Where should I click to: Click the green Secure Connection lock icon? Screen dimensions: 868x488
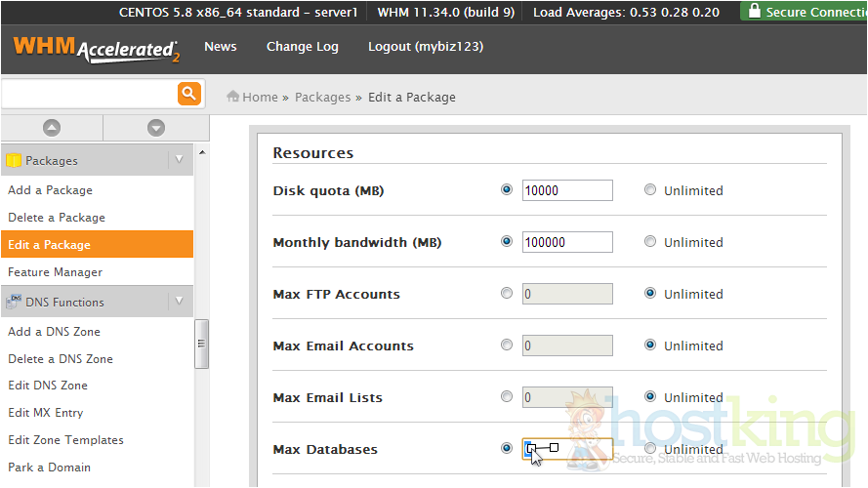[752, 12]
